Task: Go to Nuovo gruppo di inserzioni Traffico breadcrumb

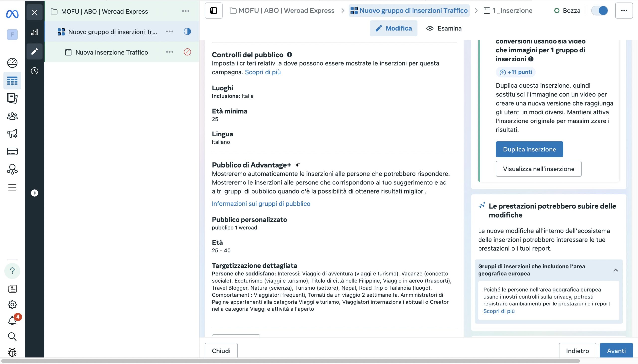Action: (409, 10)
